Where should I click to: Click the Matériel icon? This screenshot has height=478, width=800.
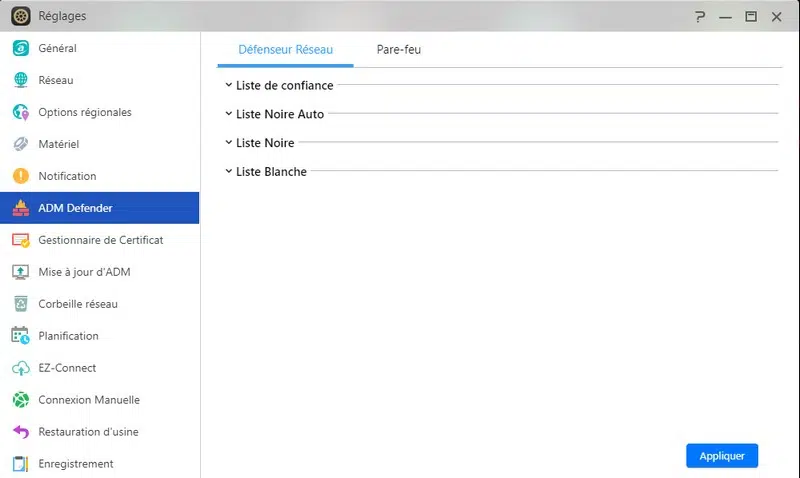point(20,144)
